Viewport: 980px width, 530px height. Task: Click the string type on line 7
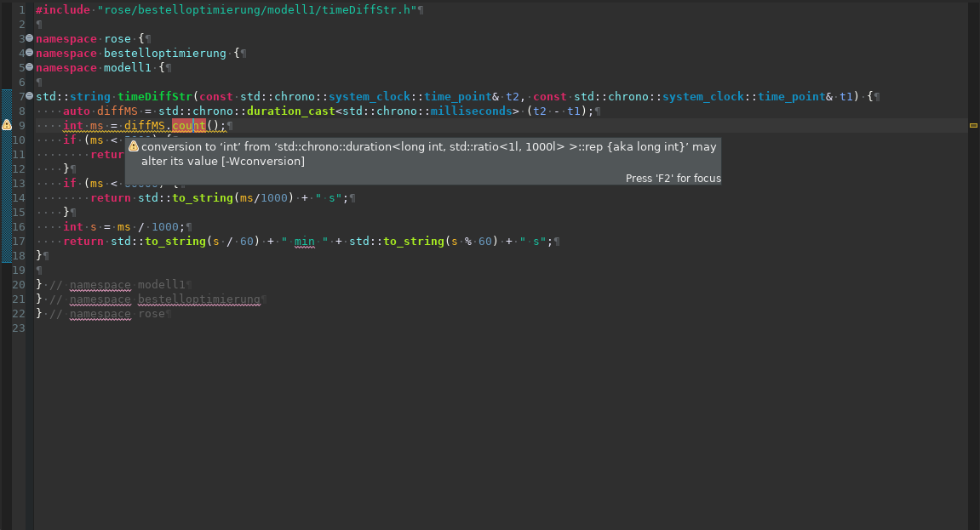click(90, 96)
